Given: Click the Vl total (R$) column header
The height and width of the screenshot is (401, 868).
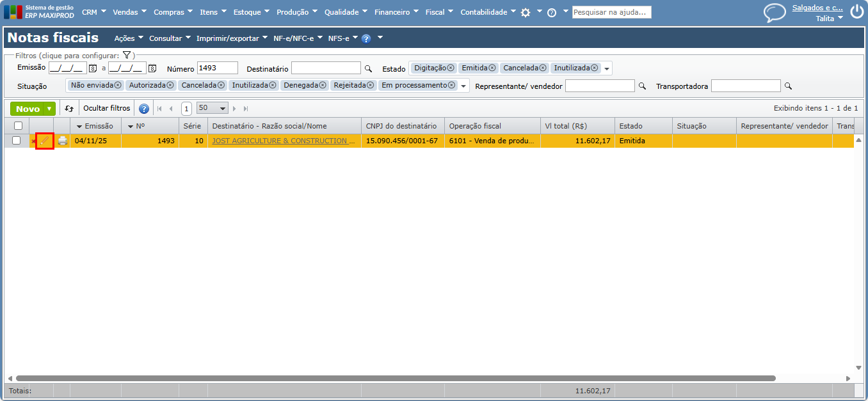Looking at the screenshot, I should [x=577, y=126].
